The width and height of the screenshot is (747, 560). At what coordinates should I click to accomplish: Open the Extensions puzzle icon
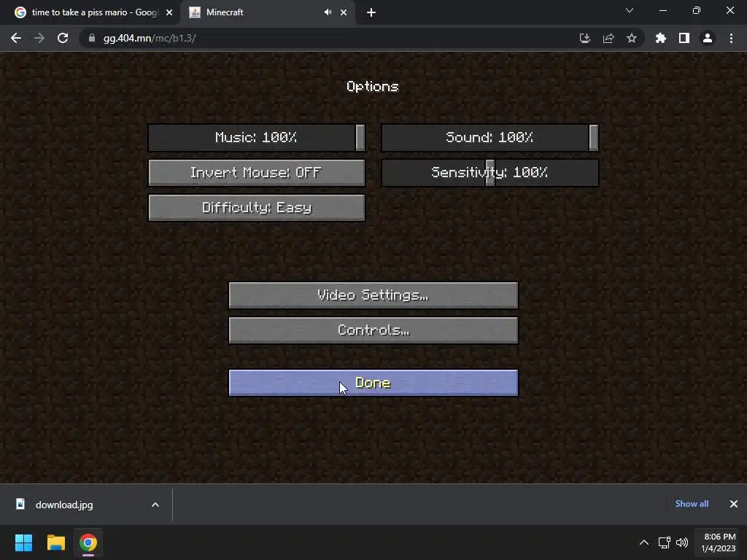pos(660,38)
